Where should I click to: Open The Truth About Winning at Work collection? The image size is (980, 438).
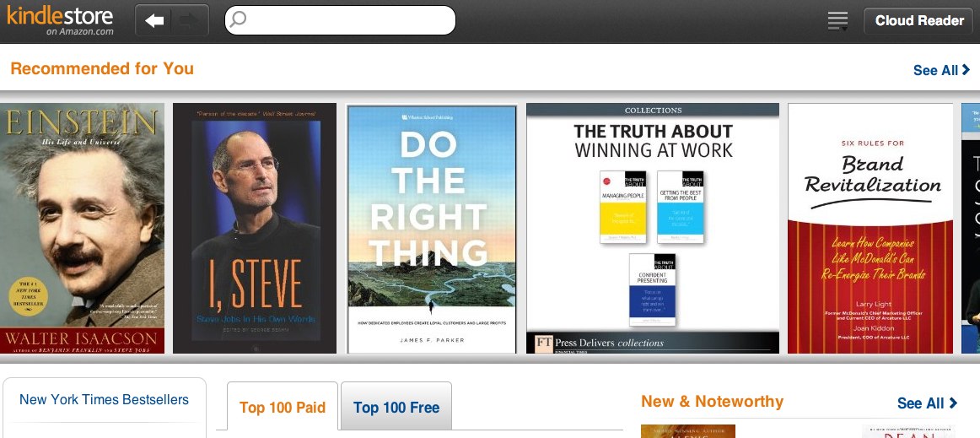click(x=653, y=229)
